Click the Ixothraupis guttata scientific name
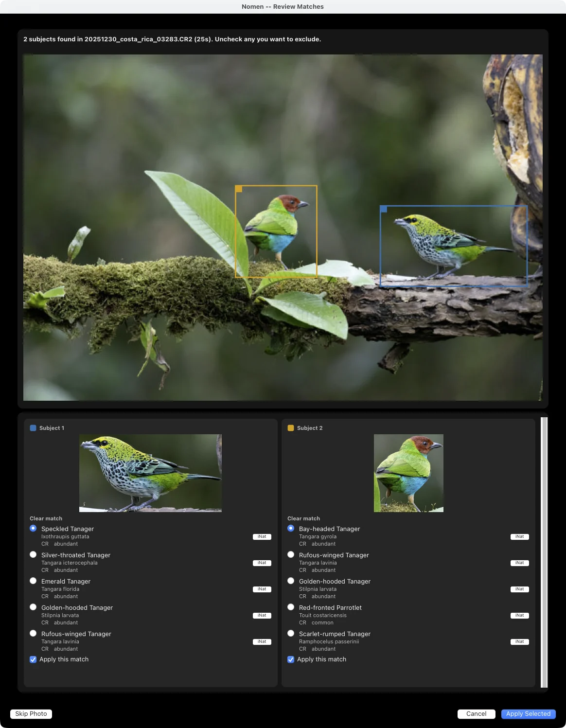Screen dimensions: 566x728 pyautogui.click(x=65, y=537)
